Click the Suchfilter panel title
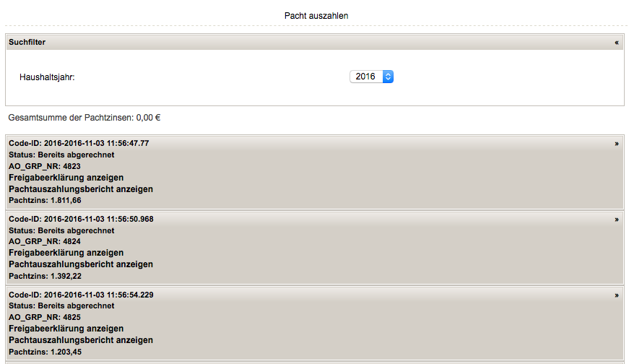 [27, 43]
